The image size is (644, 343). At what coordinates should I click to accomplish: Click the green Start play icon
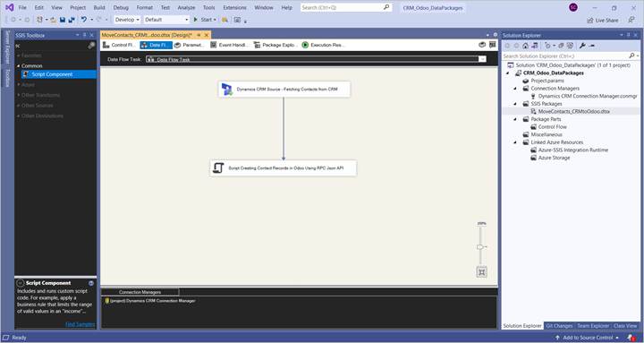(196, 20)
